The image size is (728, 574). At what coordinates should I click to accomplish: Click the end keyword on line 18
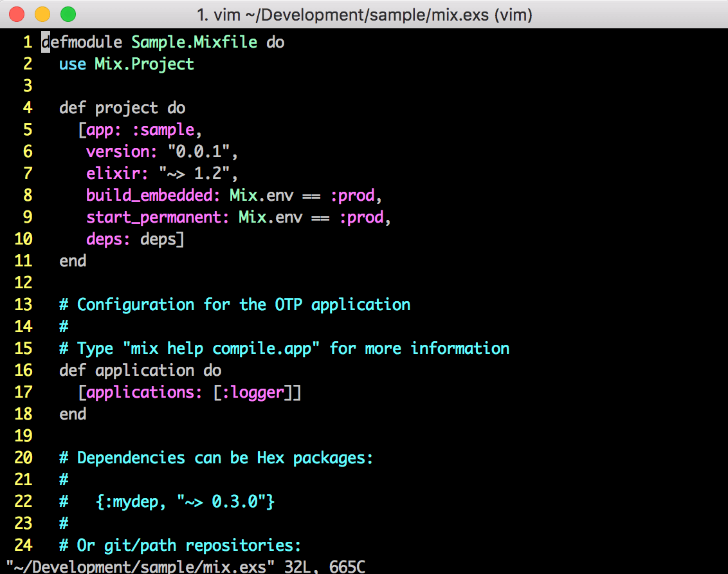(72, 414)
